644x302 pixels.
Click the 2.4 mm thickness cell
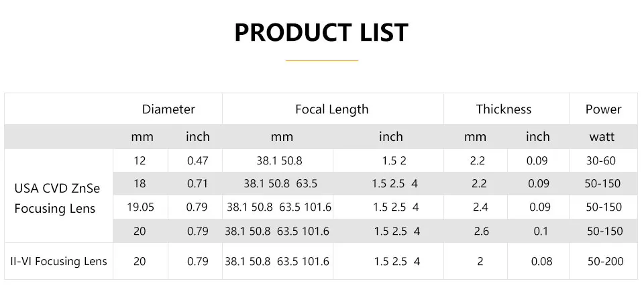pos(480,207)
